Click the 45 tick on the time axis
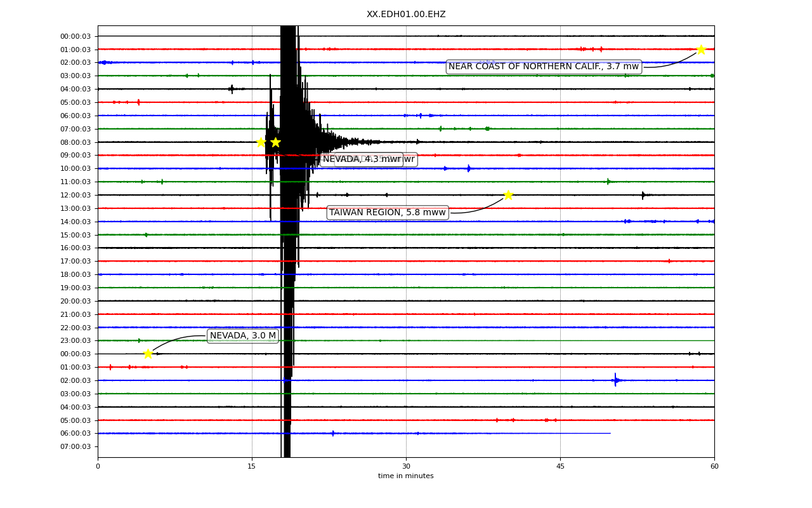Viewport: 812px width, 508px height. pyautogui.click(x=560, y=467)
